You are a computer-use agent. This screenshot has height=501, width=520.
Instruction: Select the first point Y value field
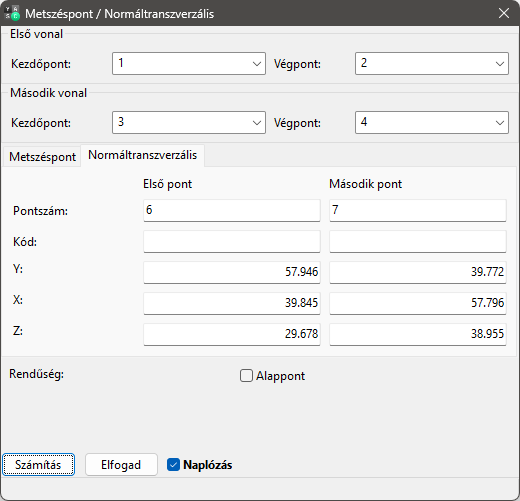tap(232, 272)
